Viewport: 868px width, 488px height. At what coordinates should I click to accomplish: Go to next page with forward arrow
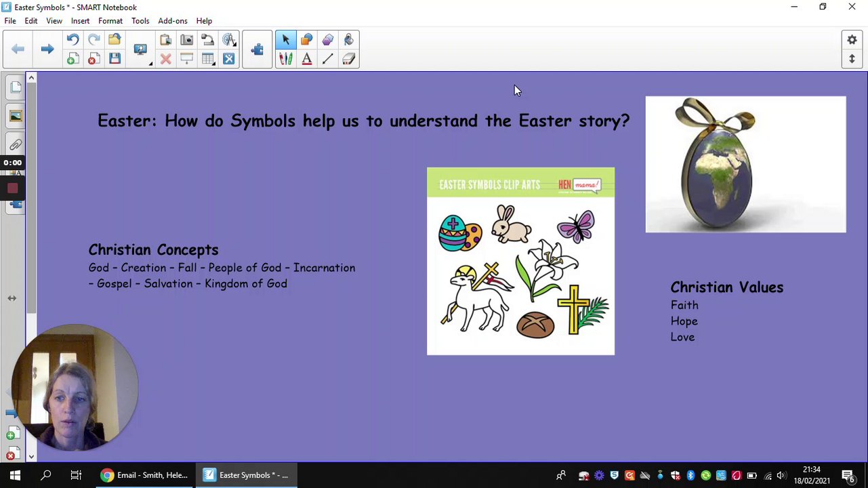click(x=47, y=49)
